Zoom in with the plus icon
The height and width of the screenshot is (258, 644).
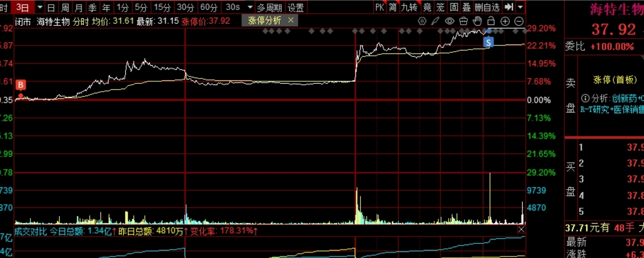505,21
